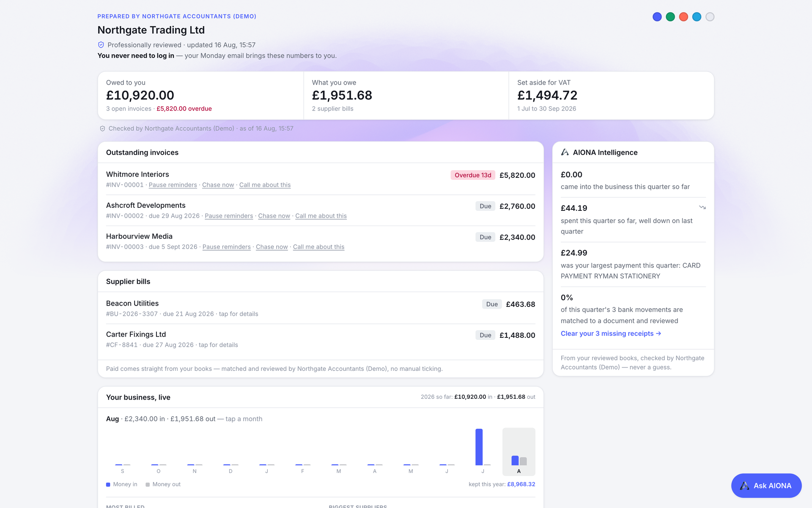812x508 pixels.
Task: Click the AIONA Intelligence logo icon
Action: [565, 152]
